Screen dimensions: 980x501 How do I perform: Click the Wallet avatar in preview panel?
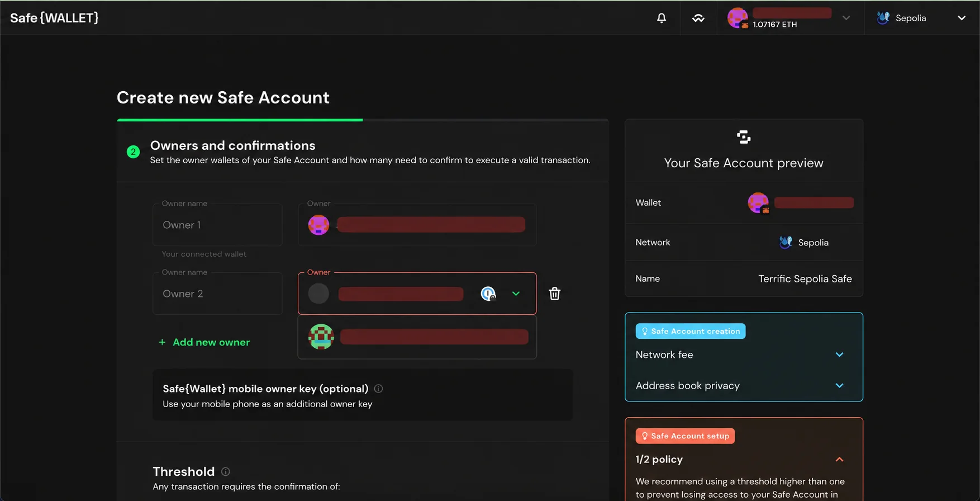coord(758,202)
